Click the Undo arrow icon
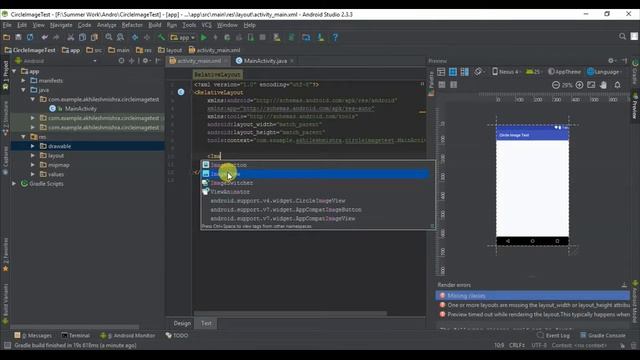The image size is (640, 360). pos(44,37)
